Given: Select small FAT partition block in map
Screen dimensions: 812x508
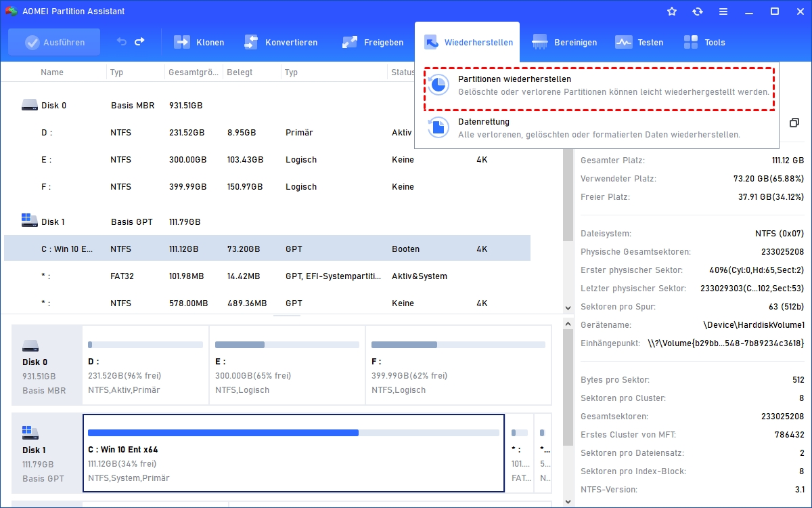Looking at the screenshot, I should (519, 452).
